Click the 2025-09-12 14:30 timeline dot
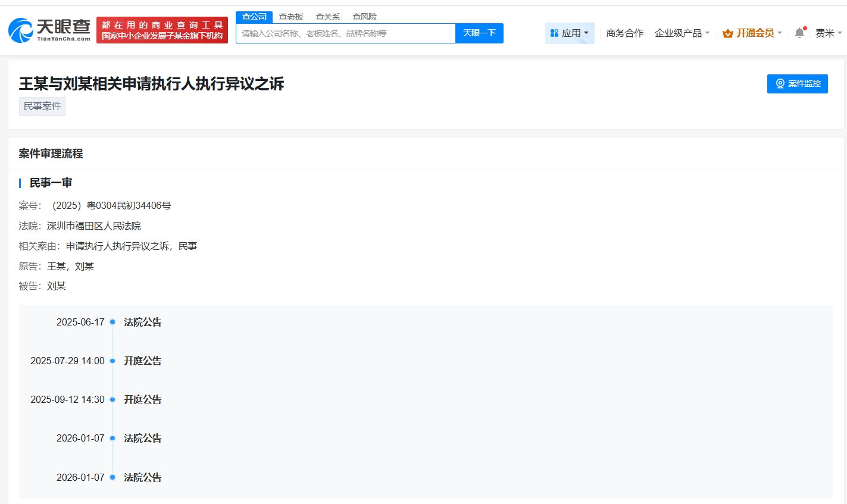Viewport: 847px width, 504px height. pyautogui.click(x=112, y=399)
